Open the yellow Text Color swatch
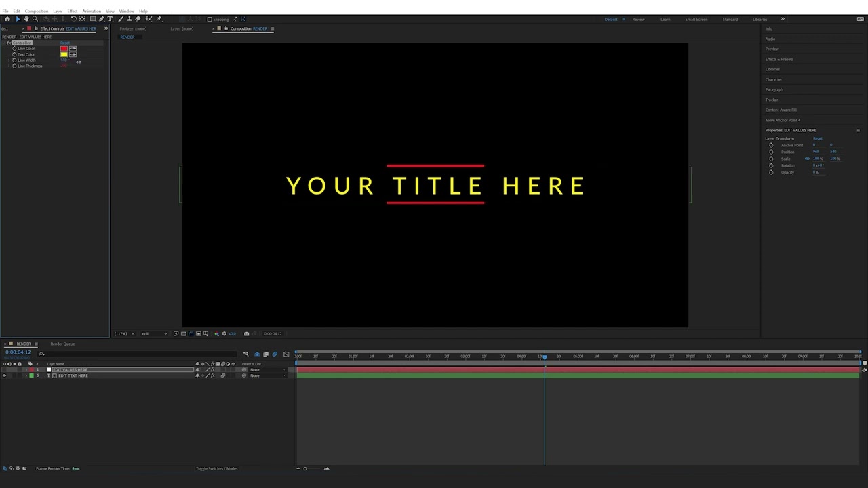Image resolution: width=868 pixels, height=488 pixels. click(x=64, y=54)
